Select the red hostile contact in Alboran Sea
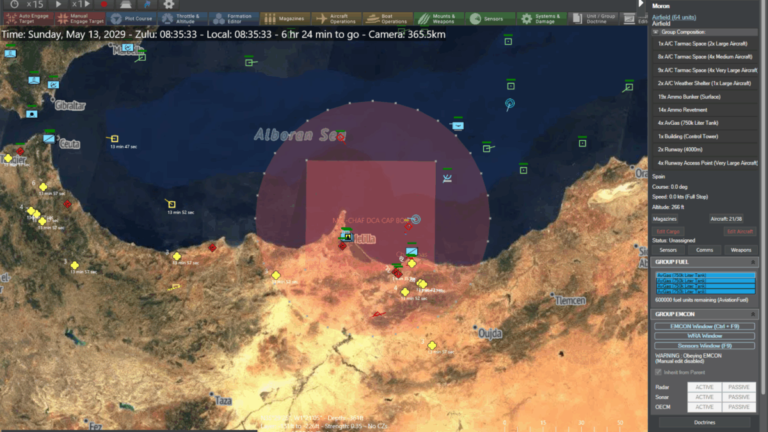 coord(341,138)
